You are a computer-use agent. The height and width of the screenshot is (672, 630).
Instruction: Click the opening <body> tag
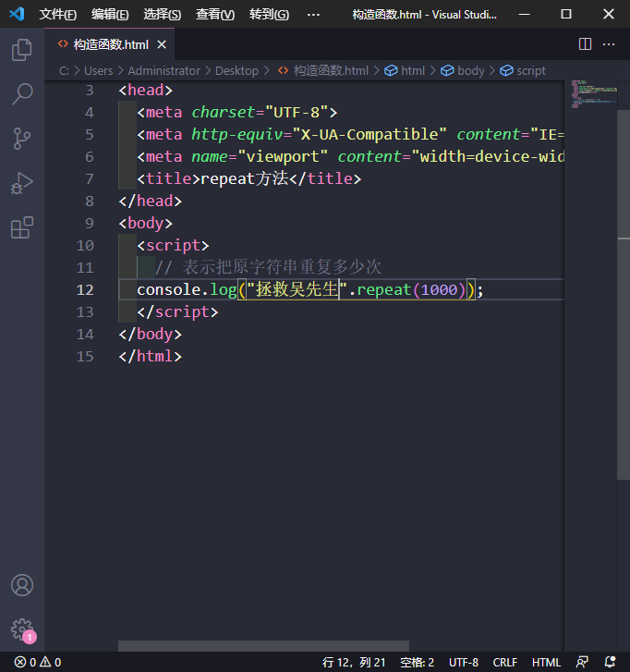146,224
